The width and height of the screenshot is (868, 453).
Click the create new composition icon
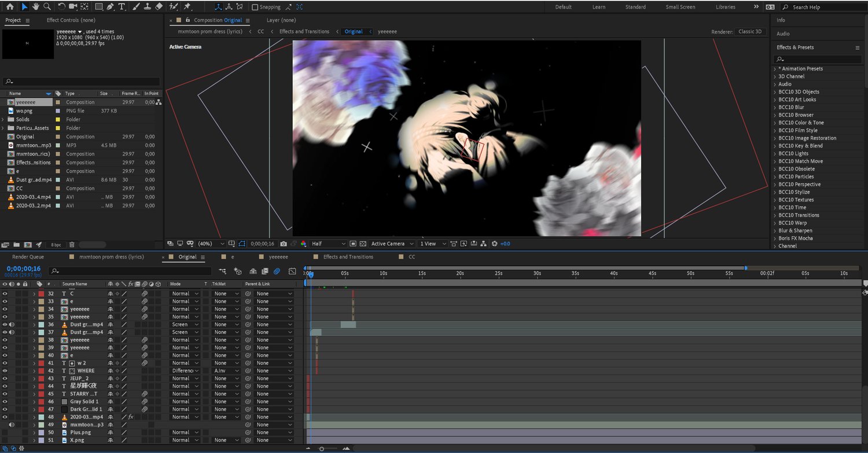pos(27,245)
